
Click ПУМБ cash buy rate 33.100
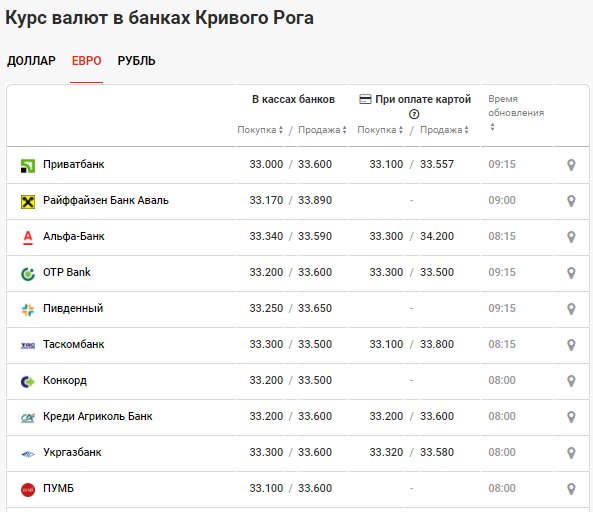click(266, 488)
